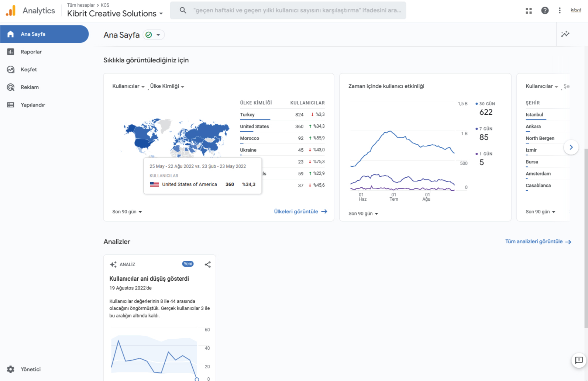Image resolution: width=588 pixels, height=381 pixels.
Task: Click the Keşfet explore icon
Action: pos(10,69)
